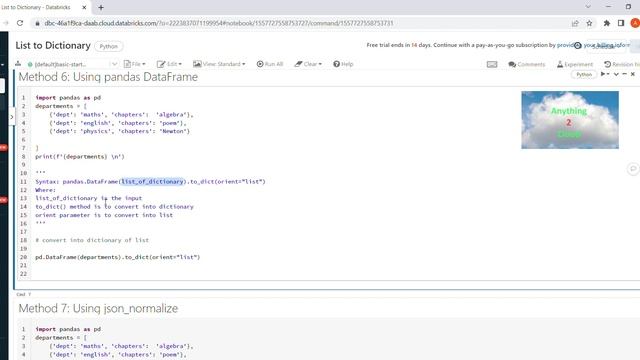
Task: Run the Method 6 cell
Action: [604, 74]
